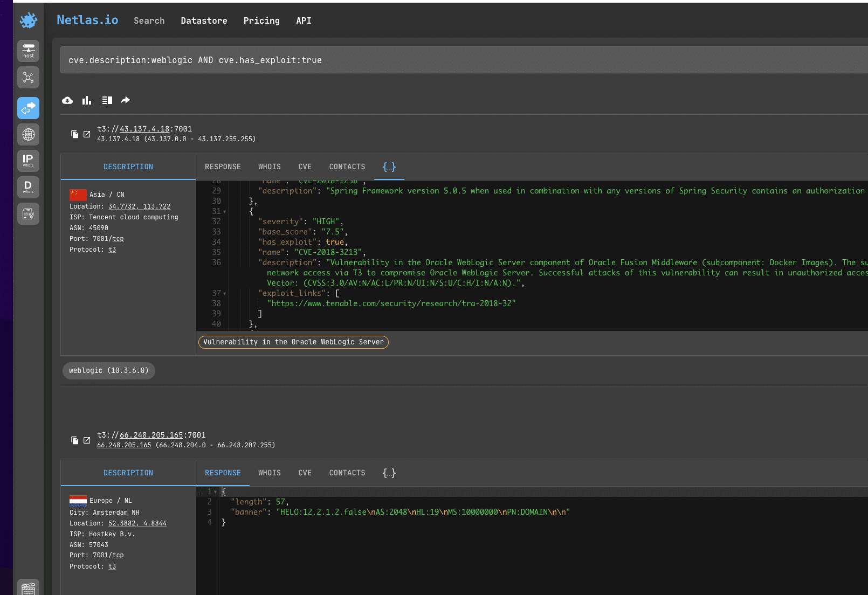Select the responses search sidebar icon

[28, 108]
